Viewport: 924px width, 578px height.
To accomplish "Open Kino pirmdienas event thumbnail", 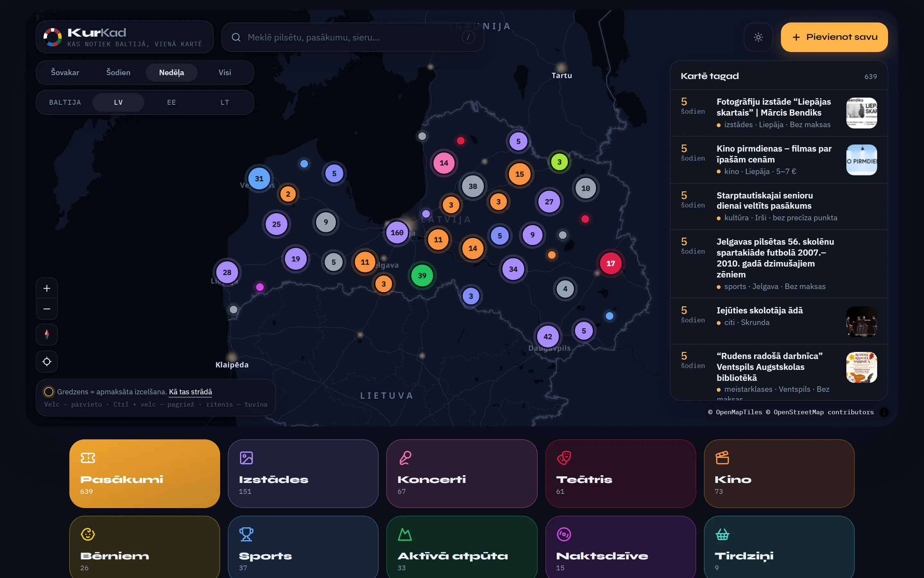I will [861, 160].
